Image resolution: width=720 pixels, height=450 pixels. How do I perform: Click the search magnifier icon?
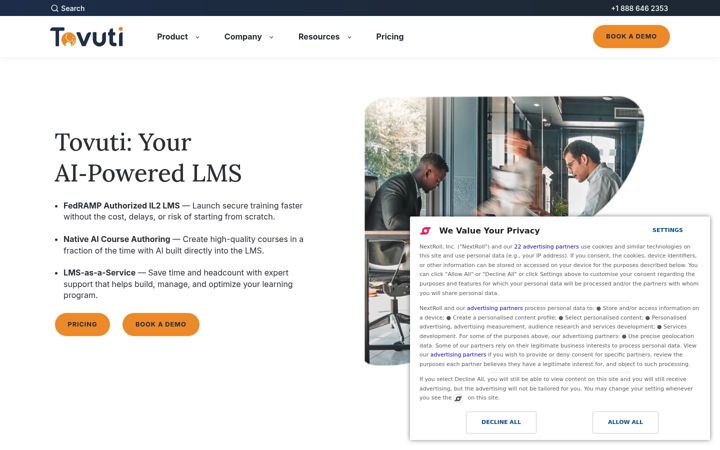55,8
